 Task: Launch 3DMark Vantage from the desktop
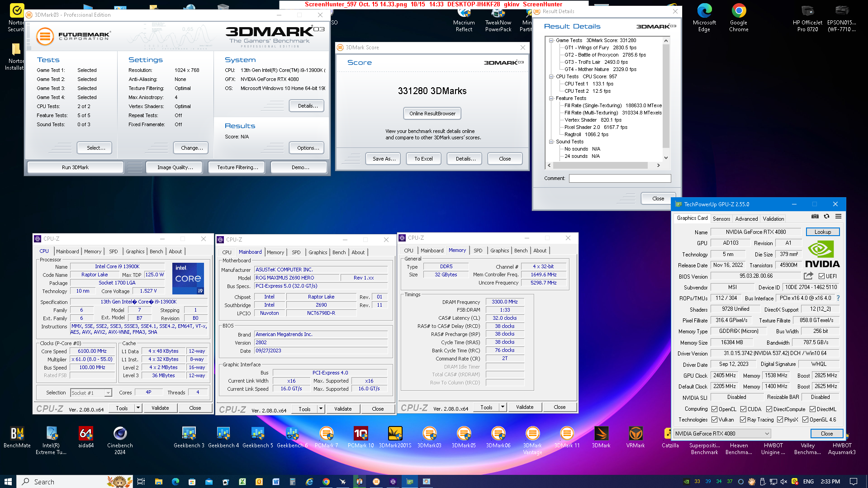(533, 441)
